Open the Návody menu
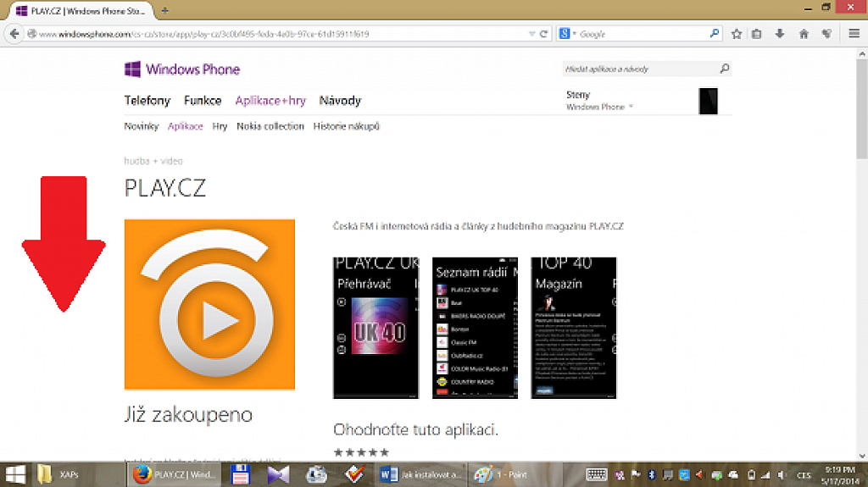 (x=340, y=101)
